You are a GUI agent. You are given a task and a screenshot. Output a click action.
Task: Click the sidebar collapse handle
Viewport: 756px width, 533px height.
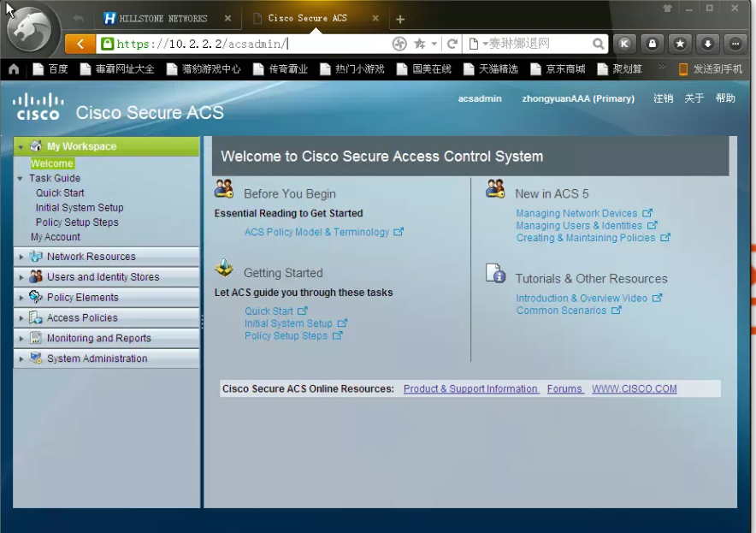pos(202,322)
